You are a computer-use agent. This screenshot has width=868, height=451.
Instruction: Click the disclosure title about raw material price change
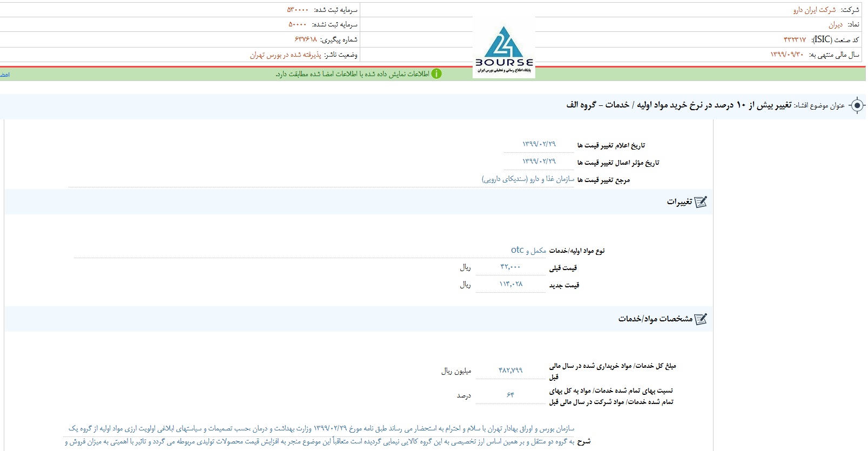click(x=679, y=105)
